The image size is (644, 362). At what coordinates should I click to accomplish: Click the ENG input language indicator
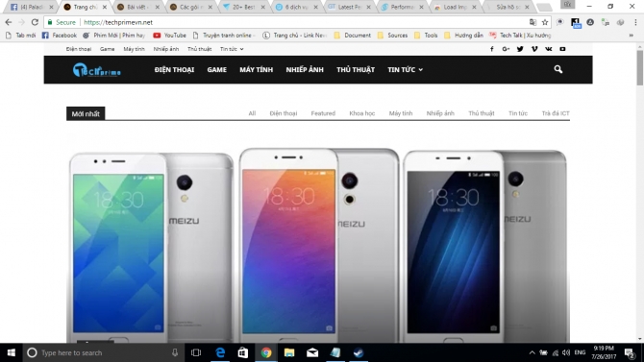tap(580, 352)
